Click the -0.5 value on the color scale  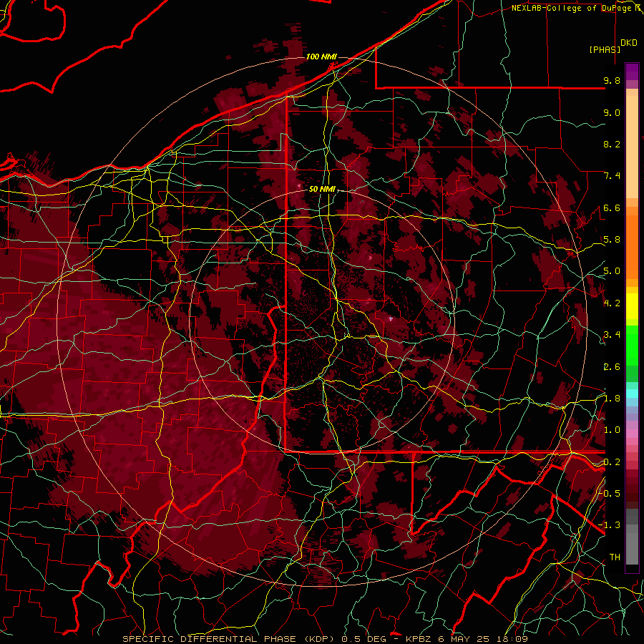[610, 493]
